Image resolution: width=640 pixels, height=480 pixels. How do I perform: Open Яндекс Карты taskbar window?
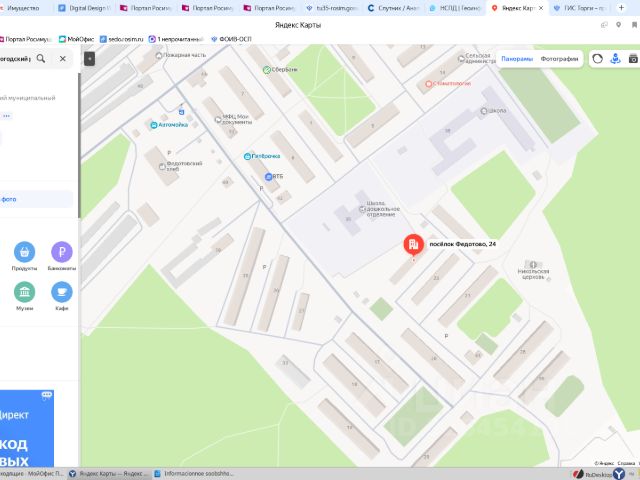coord(109,473)
